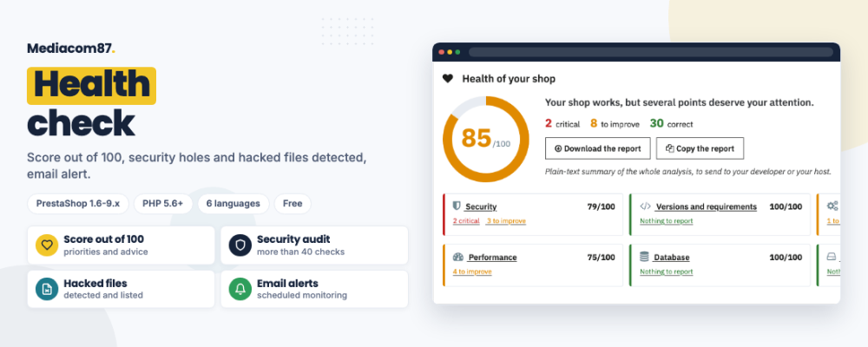Click the Performance 75/100 score value
Viewport: 868px width, 347px height.
coord(602,258)
